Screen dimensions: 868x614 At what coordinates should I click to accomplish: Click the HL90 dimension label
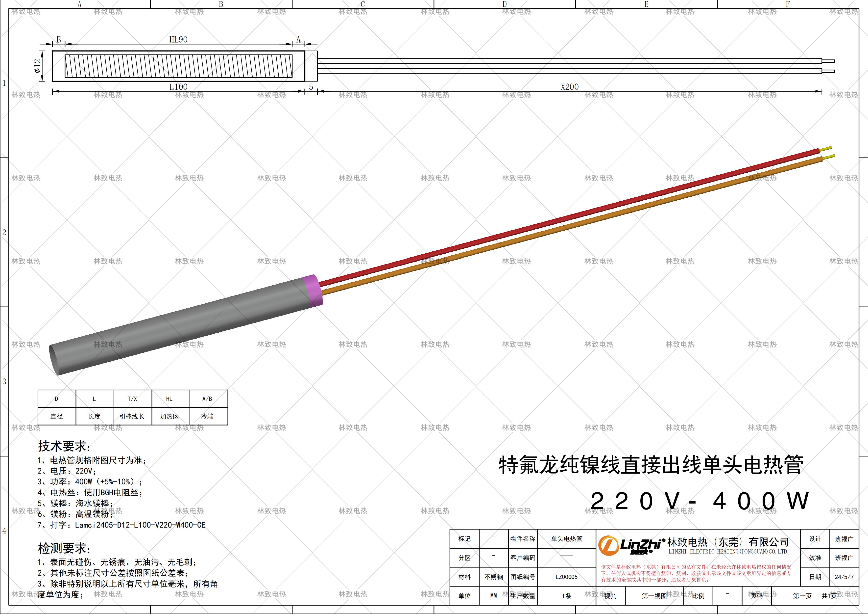(178, 40)
